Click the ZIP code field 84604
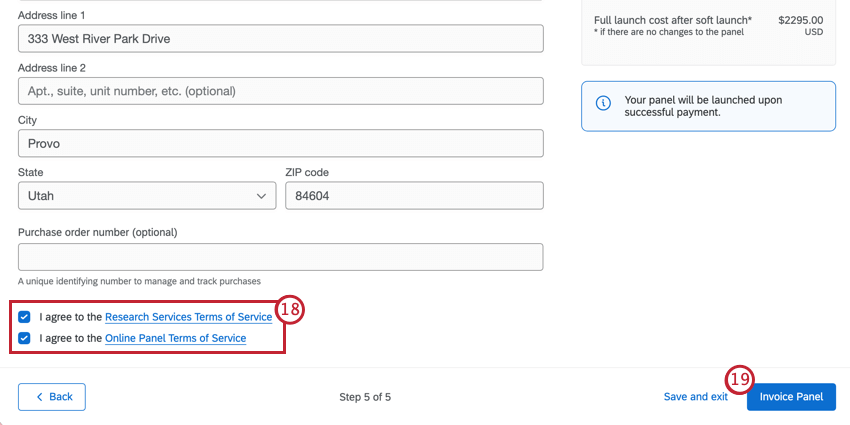The image size is (850, 425). click(415, 196)
